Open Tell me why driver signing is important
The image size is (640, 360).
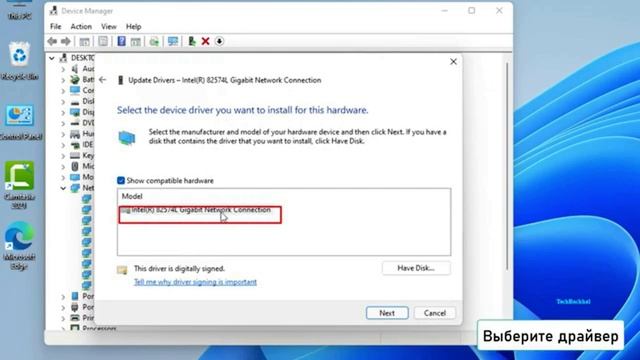195,282
